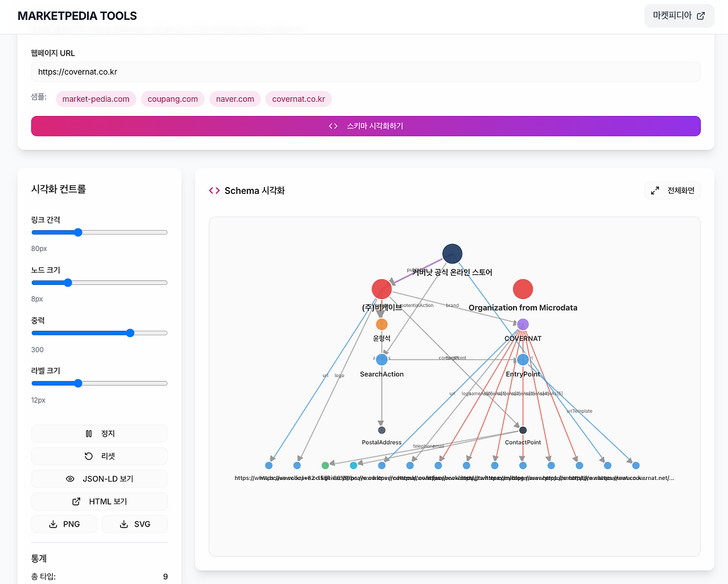Choose the market-pedia.com sample chip
This screenshot has height=584, width=728.
coord(96,99)
